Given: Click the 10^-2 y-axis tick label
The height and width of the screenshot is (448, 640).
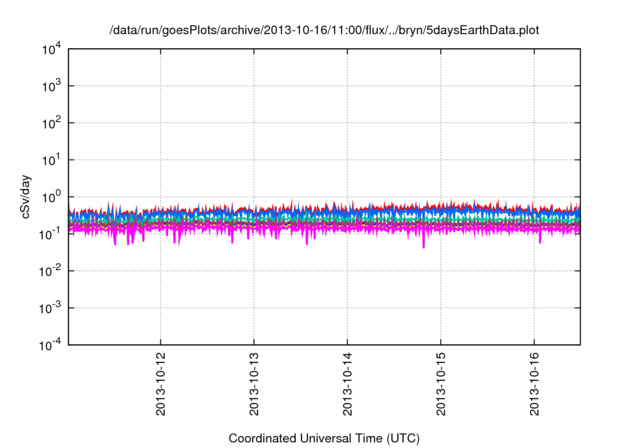Looking at the screenshot, I should 51,271.
